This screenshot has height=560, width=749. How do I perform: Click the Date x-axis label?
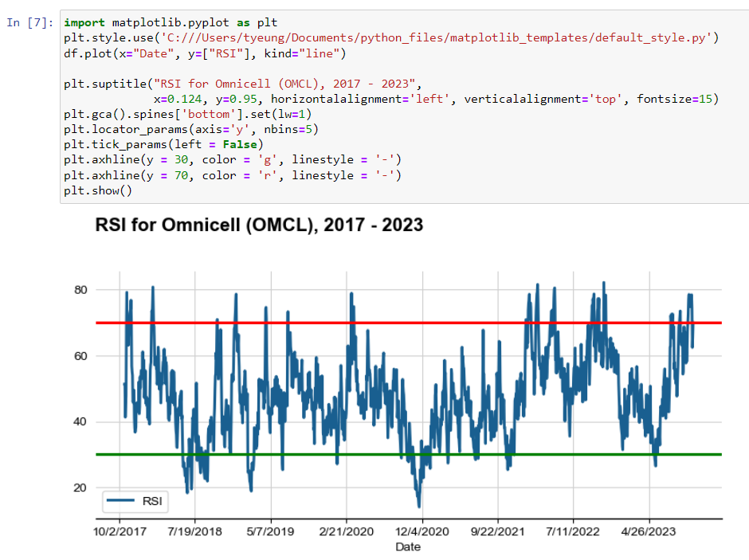(x=407, y=547)
